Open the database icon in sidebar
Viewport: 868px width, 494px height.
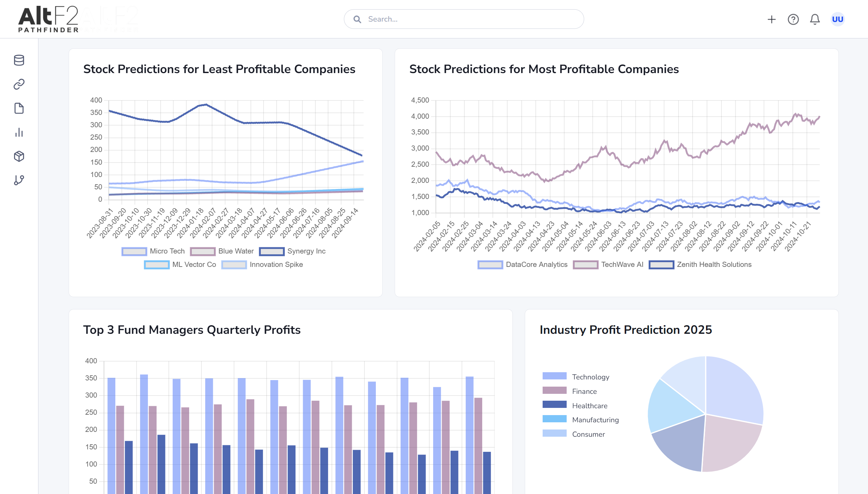[x=19, y=60]
